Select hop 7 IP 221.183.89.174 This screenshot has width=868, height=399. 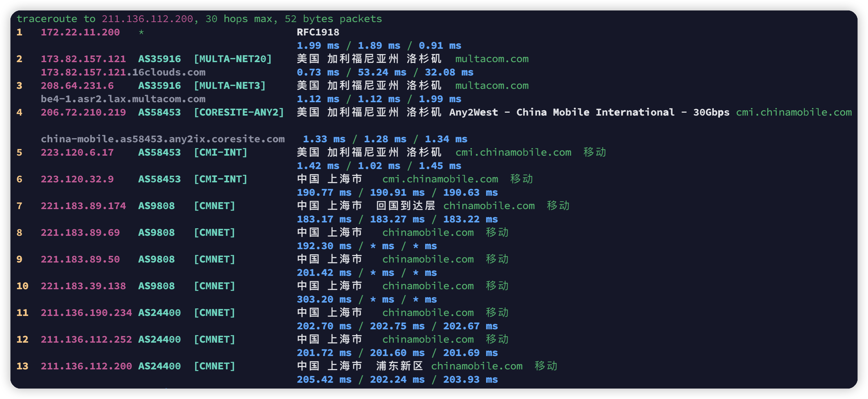(x=83, y=206)
